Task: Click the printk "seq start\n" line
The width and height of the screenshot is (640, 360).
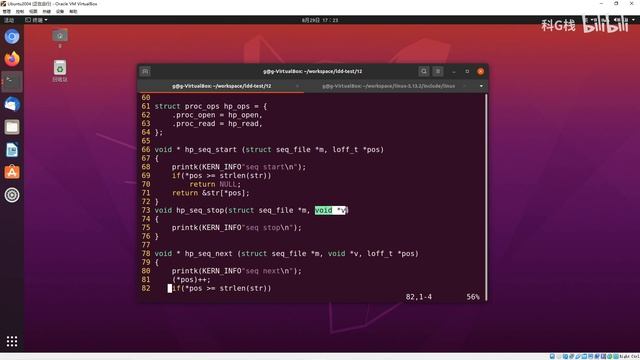Action: click(239, 167)
